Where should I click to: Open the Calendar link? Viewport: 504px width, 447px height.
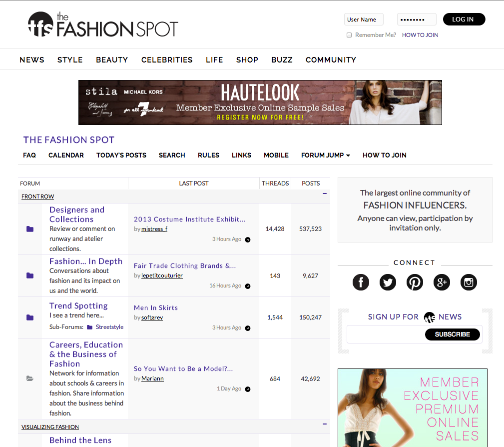point(66,155)
